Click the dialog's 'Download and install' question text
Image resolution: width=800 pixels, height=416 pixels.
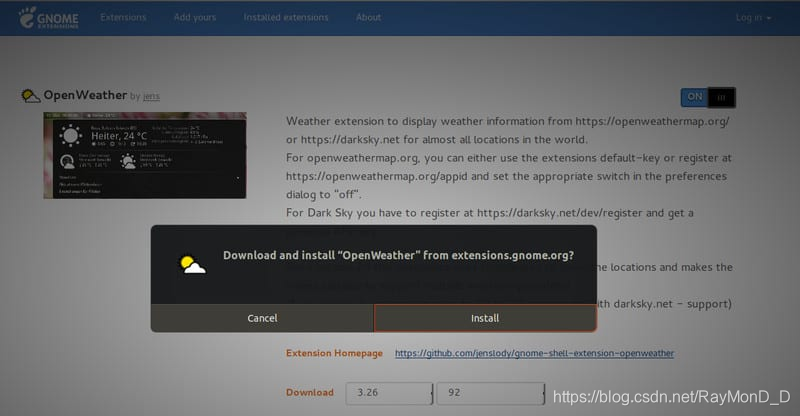[x=398, y=255]
